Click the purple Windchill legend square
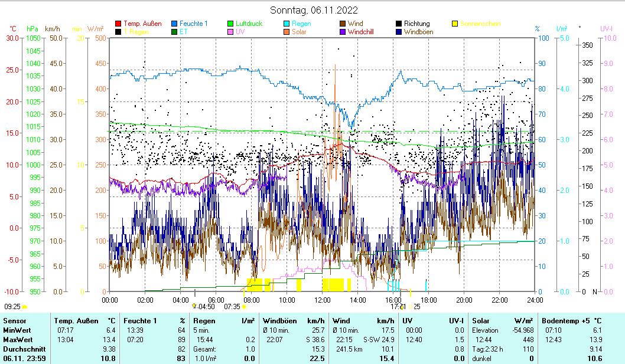Screen dimensions: 625x364 [x=343, y=32]
